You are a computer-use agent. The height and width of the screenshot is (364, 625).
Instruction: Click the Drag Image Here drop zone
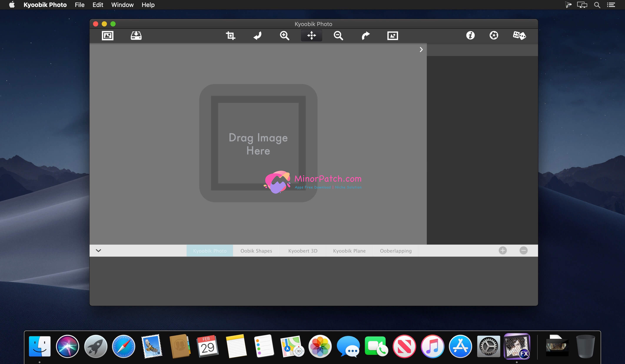(258, 143)
